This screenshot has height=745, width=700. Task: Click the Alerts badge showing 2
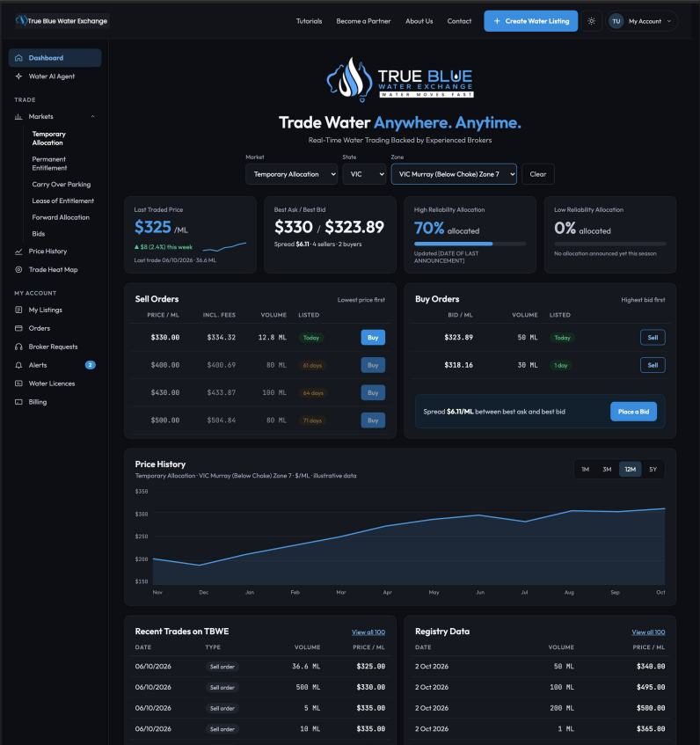point(91,365)
